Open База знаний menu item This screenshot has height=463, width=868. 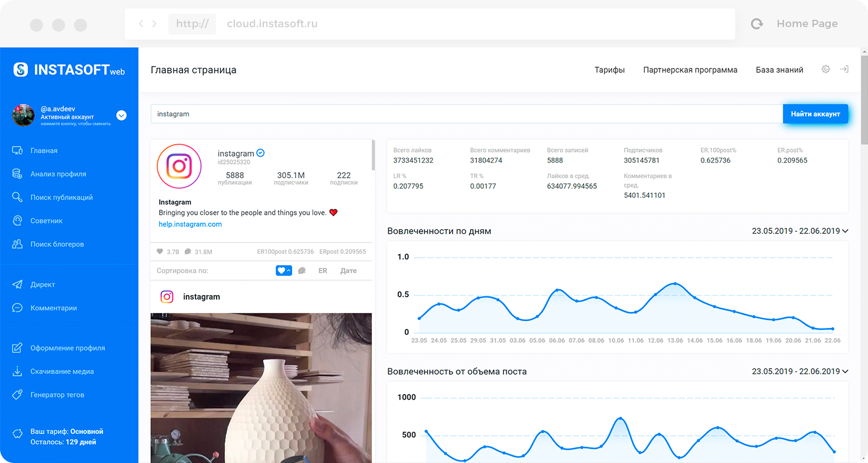coord(779,70)
